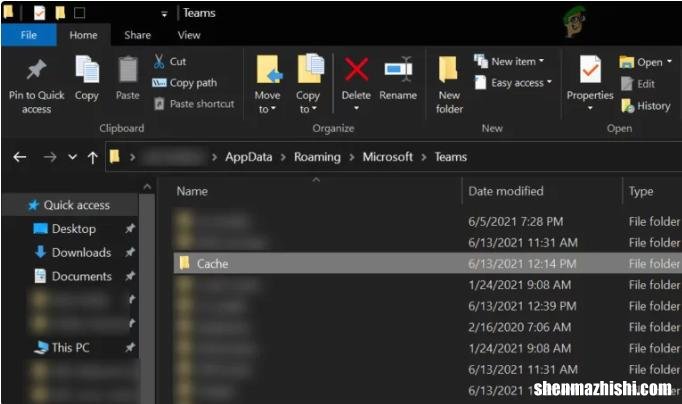
Task: Open Customize Quick Access Toolbar dropdown
Action: click(164, 14)
